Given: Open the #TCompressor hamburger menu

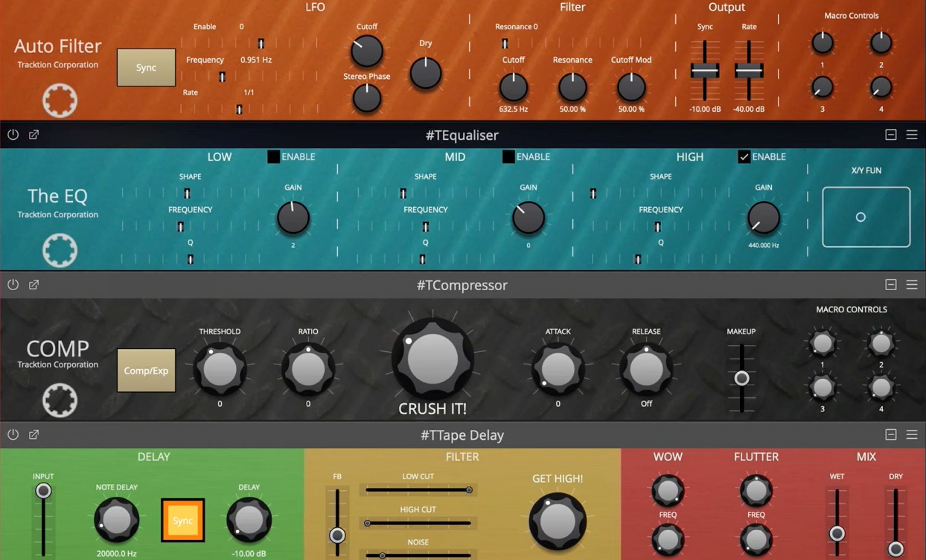Looking at the screenshot, I should click(912, 284).
